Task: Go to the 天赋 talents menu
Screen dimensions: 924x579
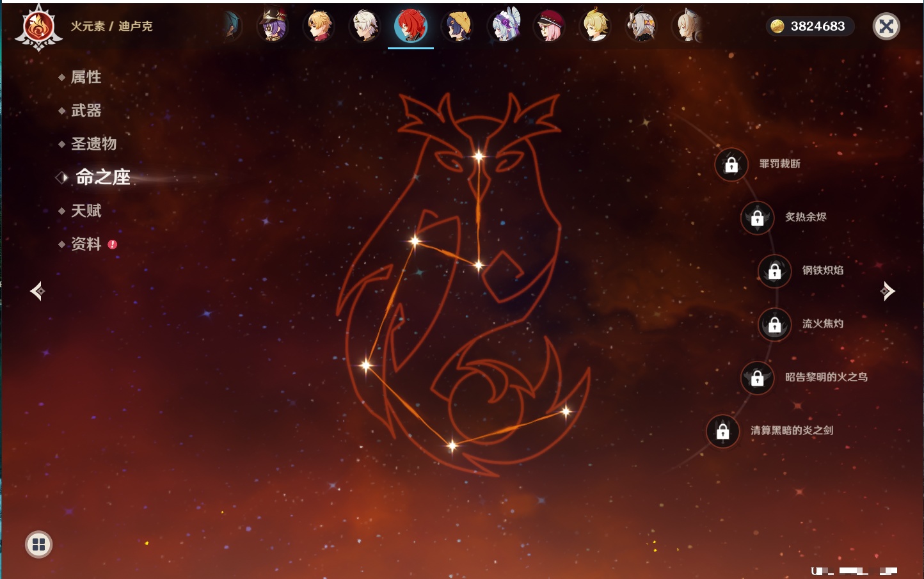Action: pyautogui.click(x=86, y=210)
